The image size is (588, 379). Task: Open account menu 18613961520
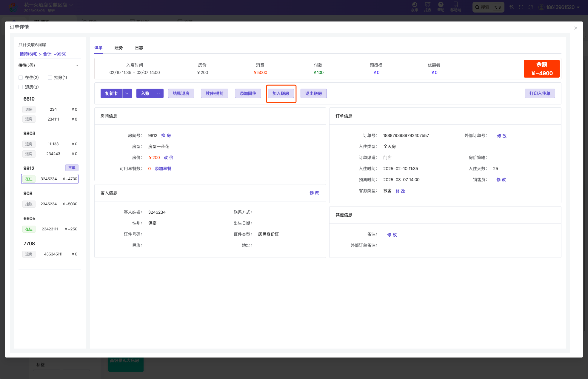point(559,7)
